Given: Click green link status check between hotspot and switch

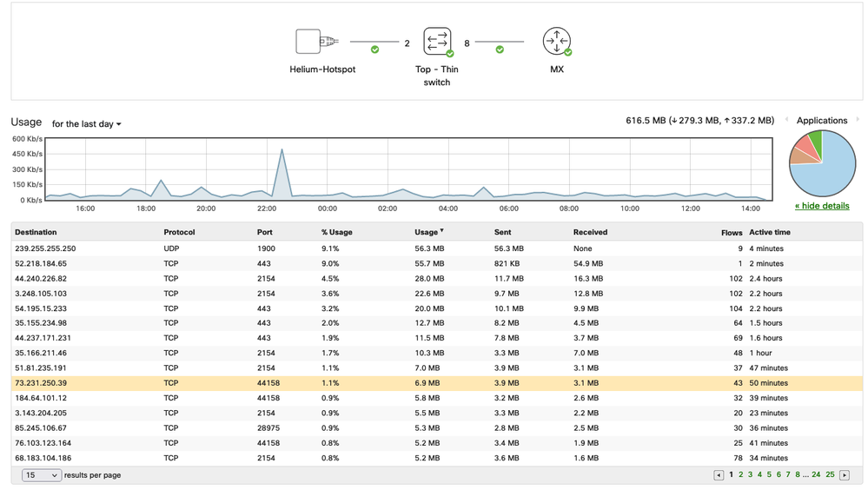Looking at the screenshot, I should 374,50.
